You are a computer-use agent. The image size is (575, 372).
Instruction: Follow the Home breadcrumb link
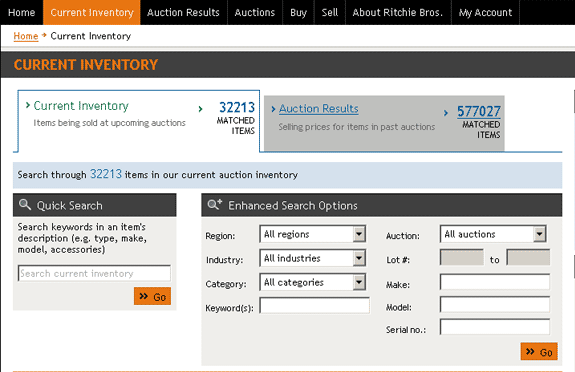pos(26,36)
